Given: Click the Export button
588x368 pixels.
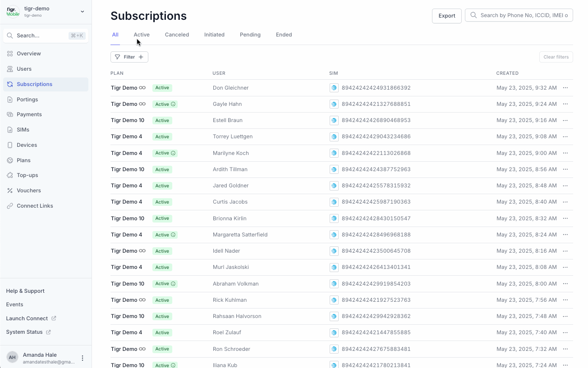Looking at the screenshot, I should 446,15.
